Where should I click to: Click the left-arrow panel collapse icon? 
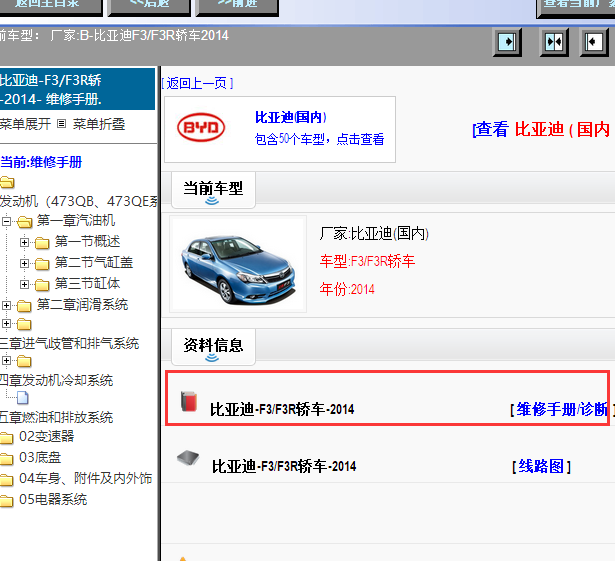[594, 42]
